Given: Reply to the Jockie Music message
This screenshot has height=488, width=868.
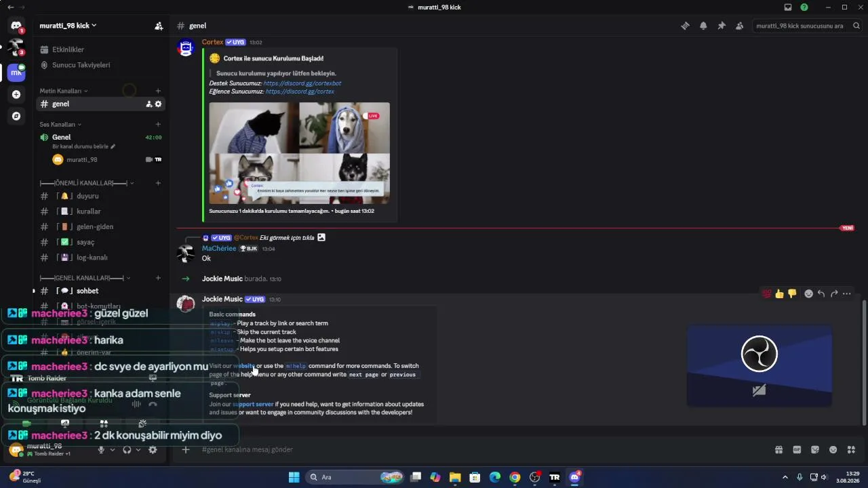Looking at the screenshot, I should (x=821, y=293).
